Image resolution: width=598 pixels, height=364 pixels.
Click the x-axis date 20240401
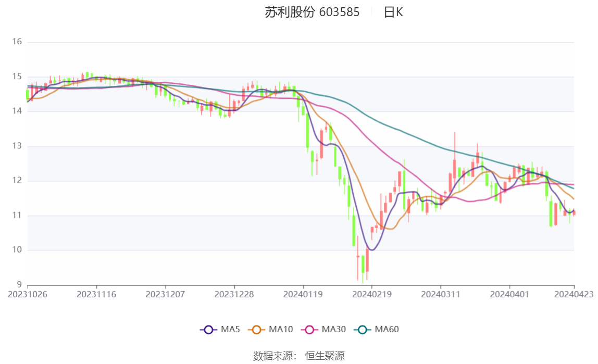(509, 295)
